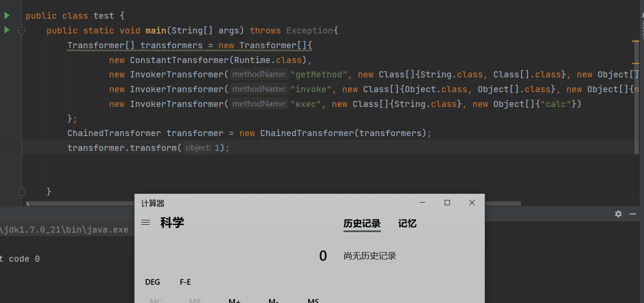
Task: Place cursor on the "calc" string literal
Action: [555, 104]
